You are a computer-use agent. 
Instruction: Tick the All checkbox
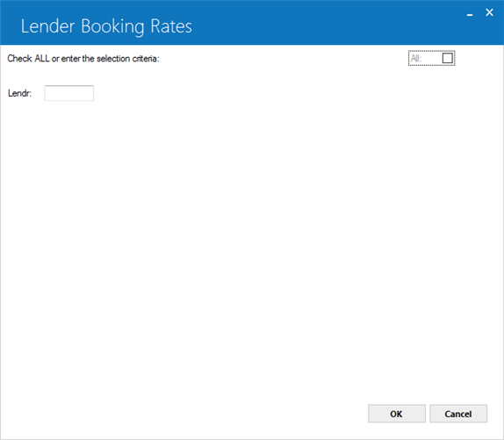(447, 58)
